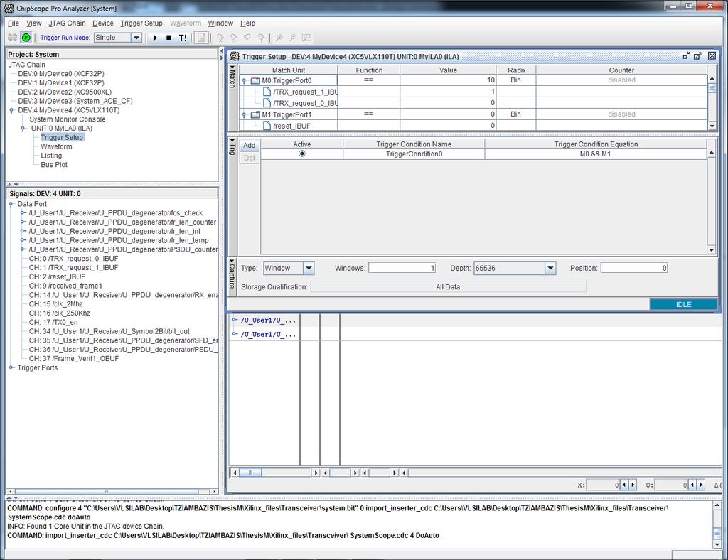The image size is (728, 560).
Task: Select Listing in the project tree
Action: coord(51,156)
